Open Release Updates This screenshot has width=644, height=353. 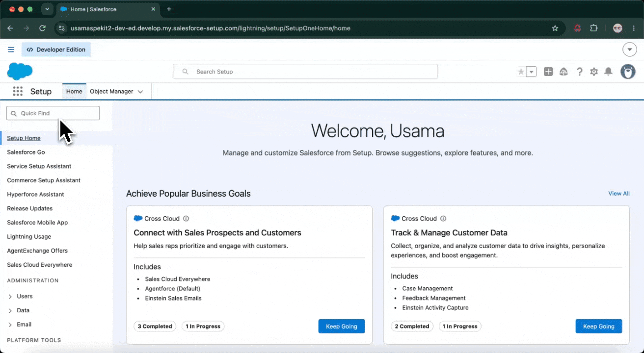click(x=30, y=208)
